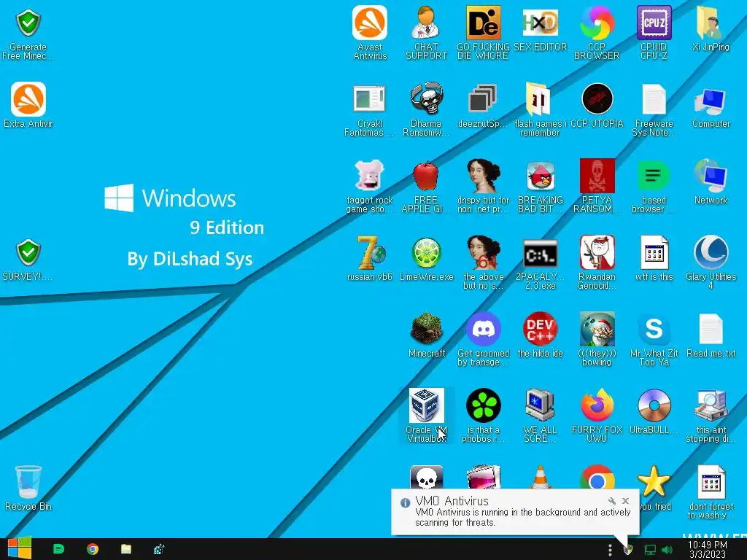Open the Cryakl Fantomas desktop icon
Viewport: 747px width, 560px height.
pos(369,109)
